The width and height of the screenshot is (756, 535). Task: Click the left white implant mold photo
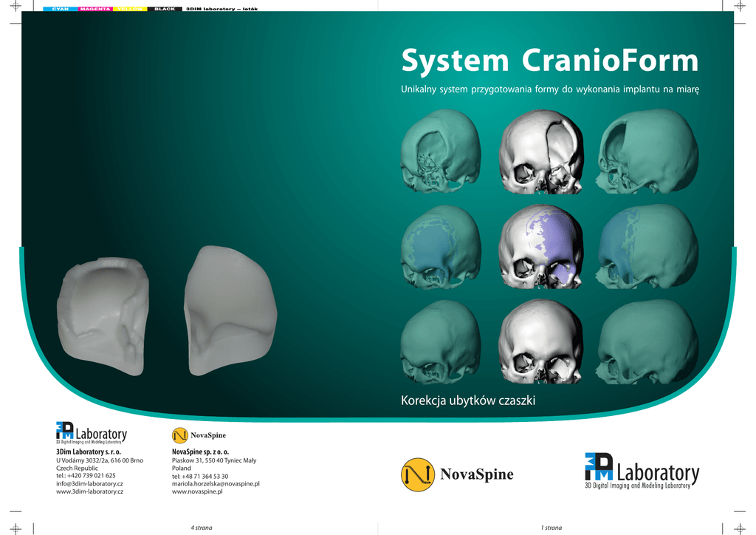point(103,314)
